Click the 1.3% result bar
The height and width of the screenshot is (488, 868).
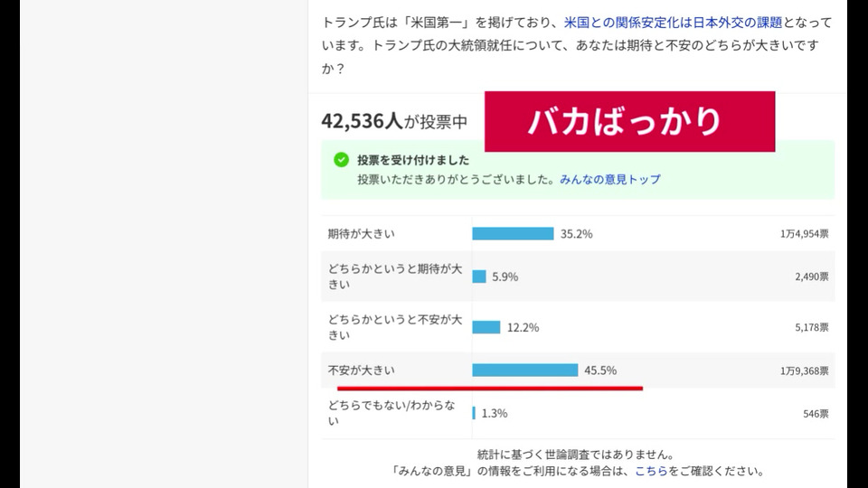474,413
